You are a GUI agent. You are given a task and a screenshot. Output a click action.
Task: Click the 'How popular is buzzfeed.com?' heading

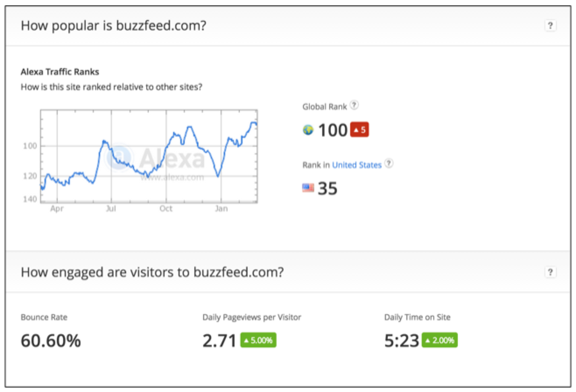tap(114, 26)
